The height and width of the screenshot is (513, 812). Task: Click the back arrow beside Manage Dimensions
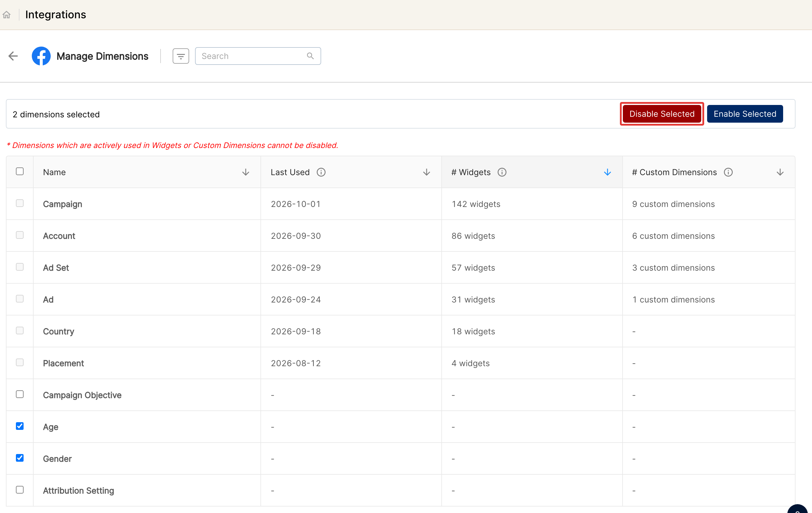coord(13,56)
